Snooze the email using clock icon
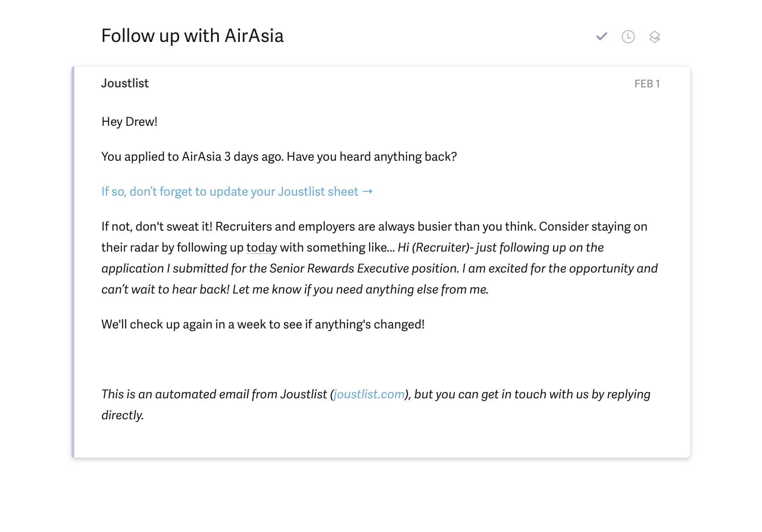This screenshot has height=532, width=762. (x=628, y=37)
